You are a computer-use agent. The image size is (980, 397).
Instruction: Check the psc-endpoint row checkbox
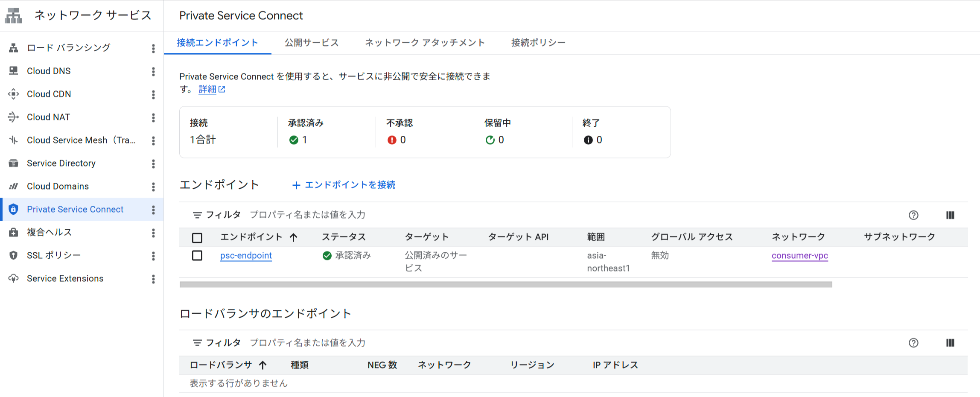[197, 256]
